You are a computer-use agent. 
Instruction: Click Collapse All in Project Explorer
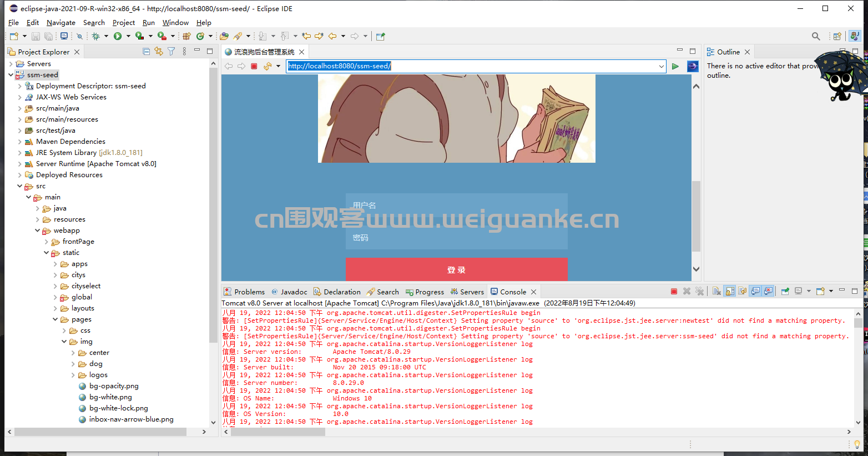147,52
